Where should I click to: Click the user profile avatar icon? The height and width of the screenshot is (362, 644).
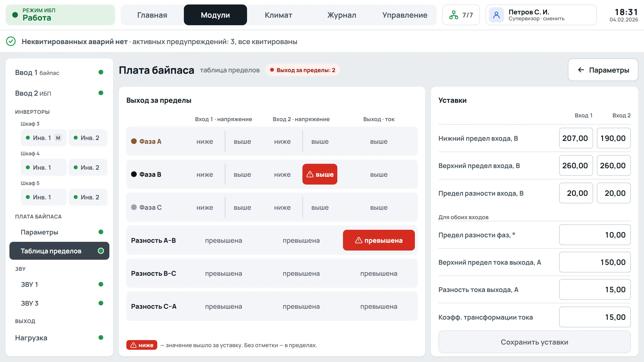[496, 15]
